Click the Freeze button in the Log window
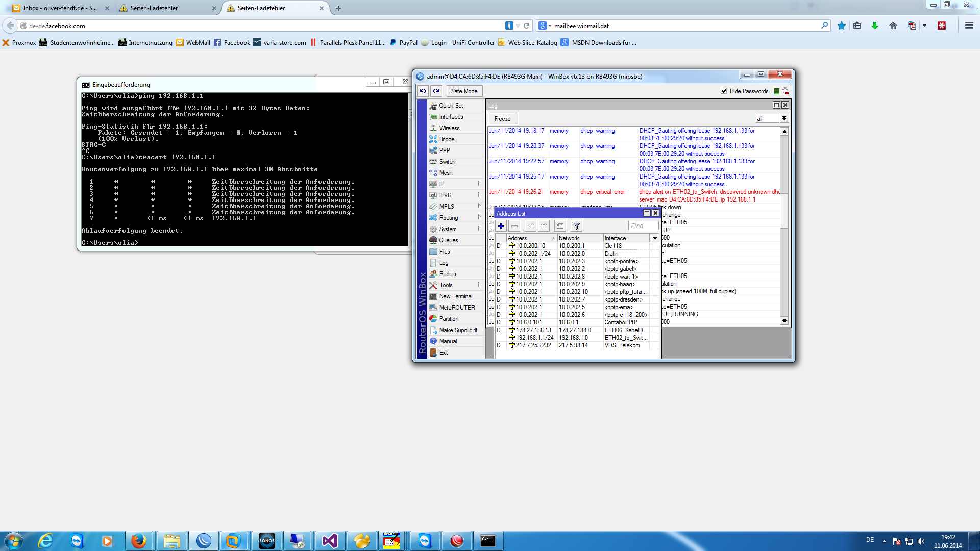The height and width of the screenshot is (551, 980). point(502,118)
